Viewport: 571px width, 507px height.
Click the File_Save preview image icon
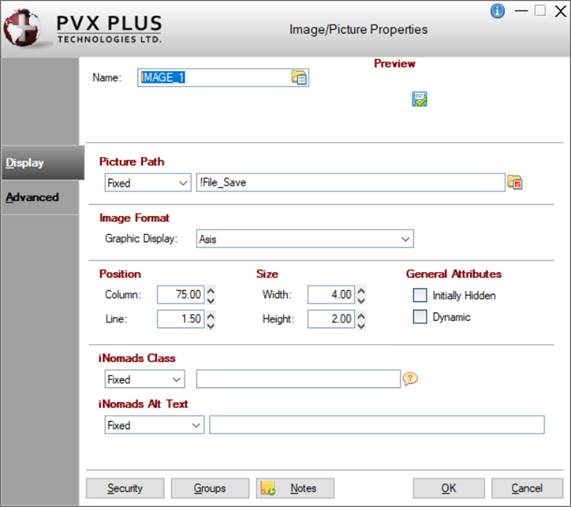click(419, 99)
